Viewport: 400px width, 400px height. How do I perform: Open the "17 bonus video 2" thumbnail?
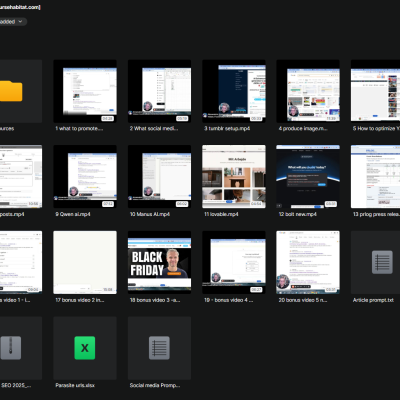click(x=85, y=262)
